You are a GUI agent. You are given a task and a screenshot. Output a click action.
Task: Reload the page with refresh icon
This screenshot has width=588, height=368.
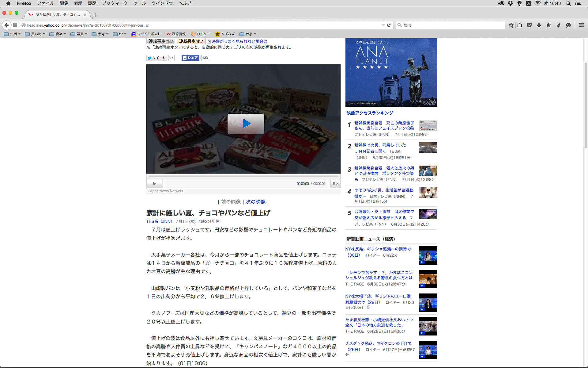[389, 25]
